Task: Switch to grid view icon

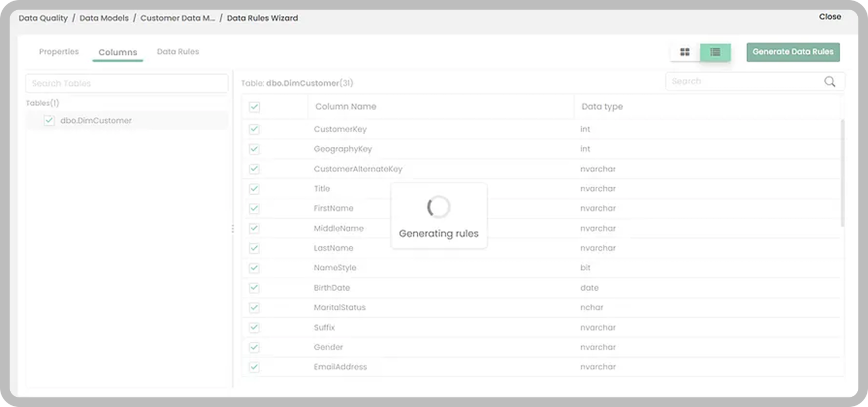Action: tap(685, 52)
